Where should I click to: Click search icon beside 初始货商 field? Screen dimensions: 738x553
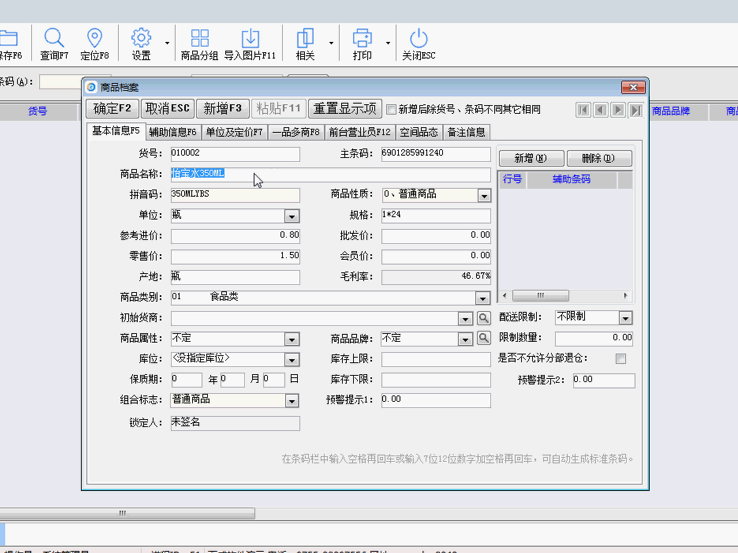click(483, 318)
